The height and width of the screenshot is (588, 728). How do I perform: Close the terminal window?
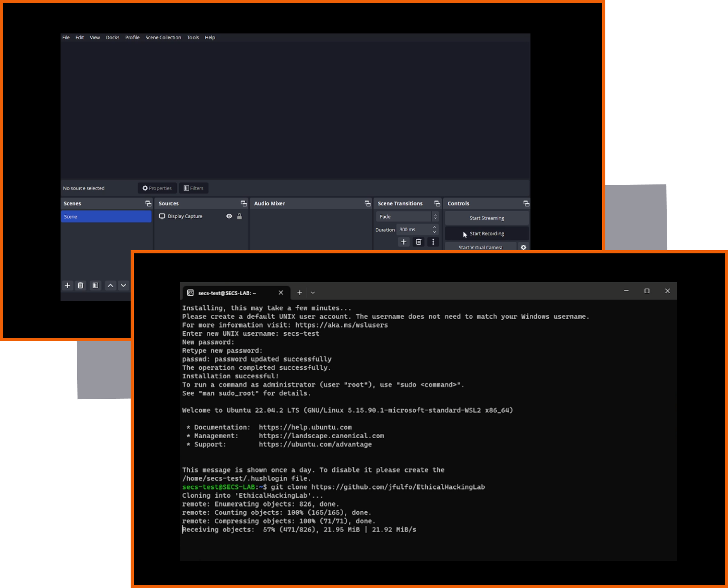[x=667, y=291]
